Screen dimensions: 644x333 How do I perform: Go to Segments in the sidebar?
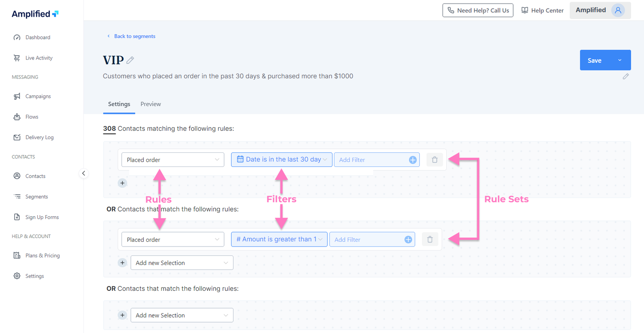36,197
